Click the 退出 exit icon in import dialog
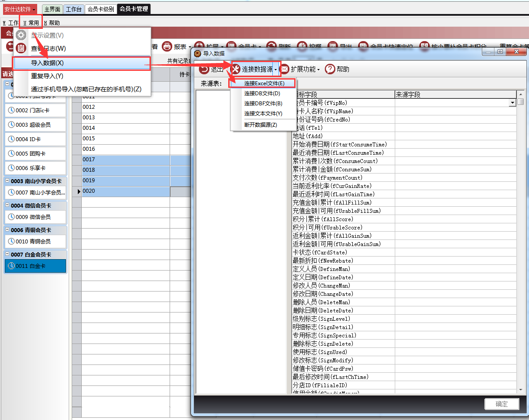The image size is (529, 420). coord(204,69)
